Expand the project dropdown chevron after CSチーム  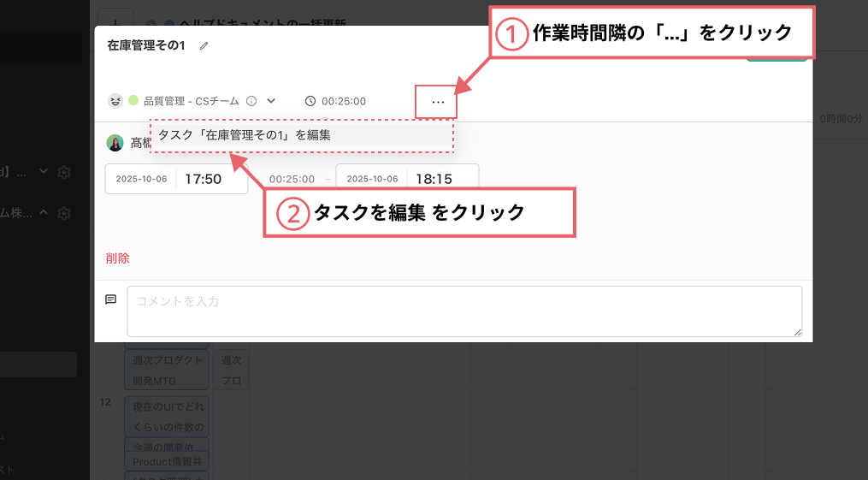(271, 101)
